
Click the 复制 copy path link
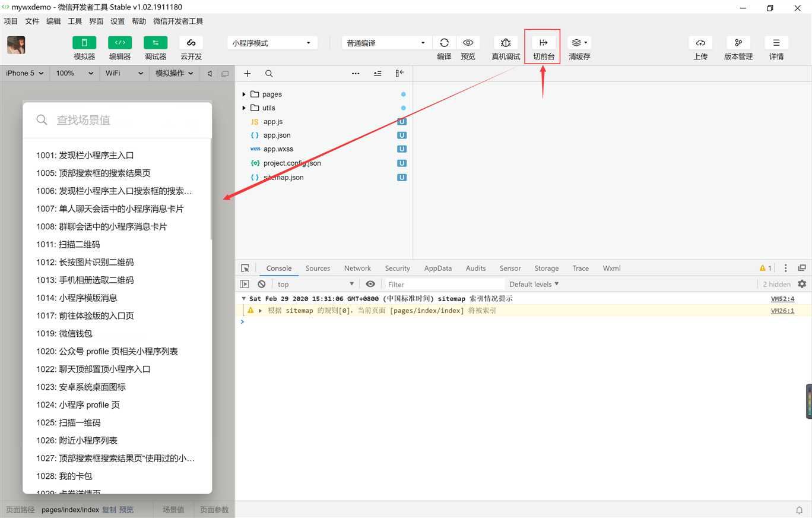click(x=109, y=510)
